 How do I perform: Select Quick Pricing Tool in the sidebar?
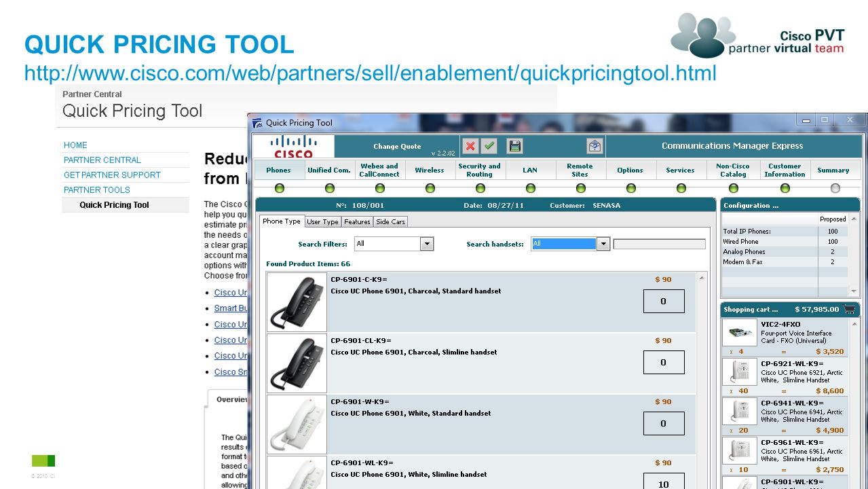pos(114,205)
